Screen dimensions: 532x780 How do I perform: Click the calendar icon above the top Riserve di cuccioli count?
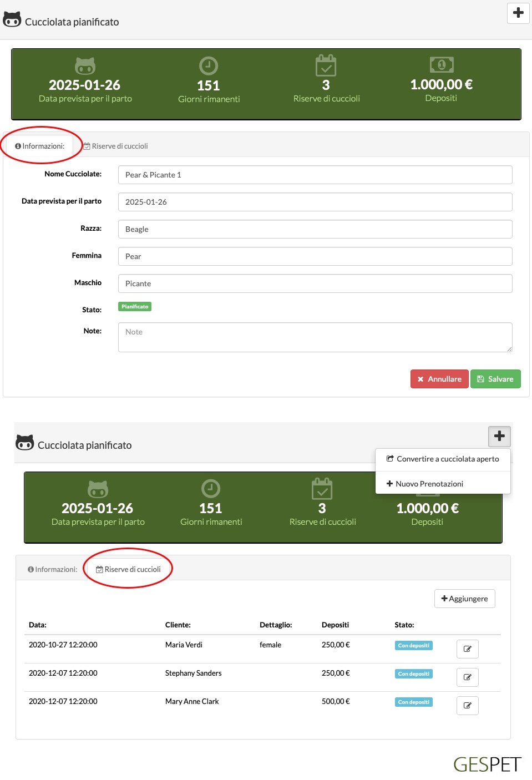326,65
